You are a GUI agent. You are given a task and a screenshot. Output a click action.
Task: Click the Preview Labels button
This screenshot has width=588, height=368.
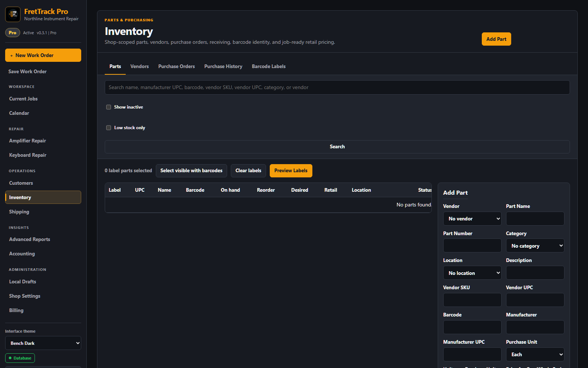coord(291,171)
